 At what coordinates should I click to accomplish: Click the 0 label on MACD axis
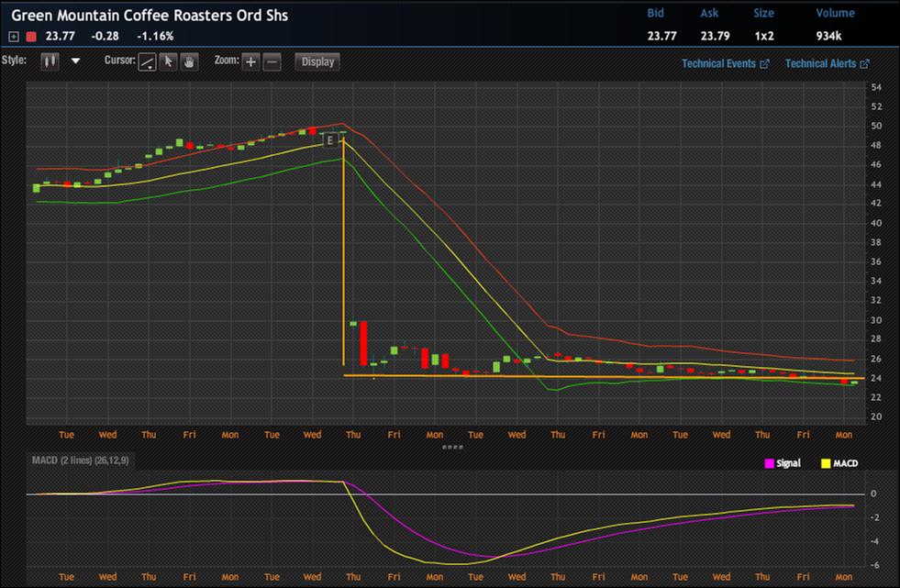(873, 494)
